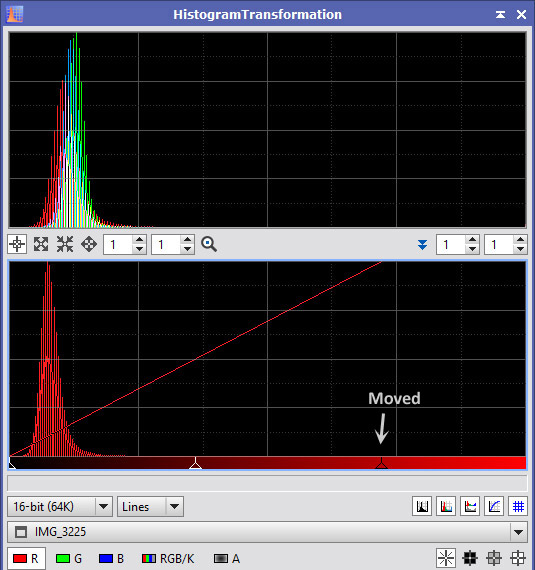The width and height of the screenshot is (535, 570).
Task: Open the 16-bit (64K) resolution dropdown
Action: [60, 507]
